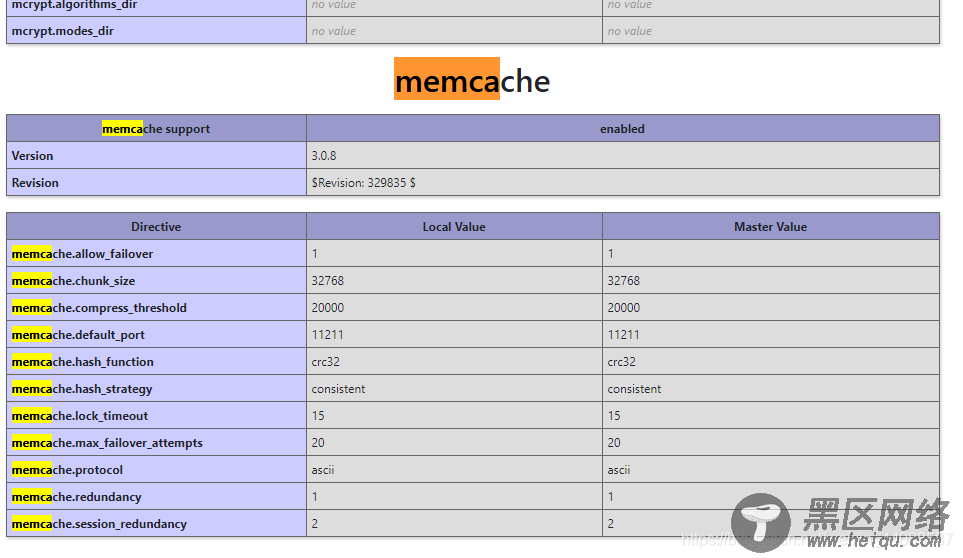Click the Directive column header

coord(157,227)
